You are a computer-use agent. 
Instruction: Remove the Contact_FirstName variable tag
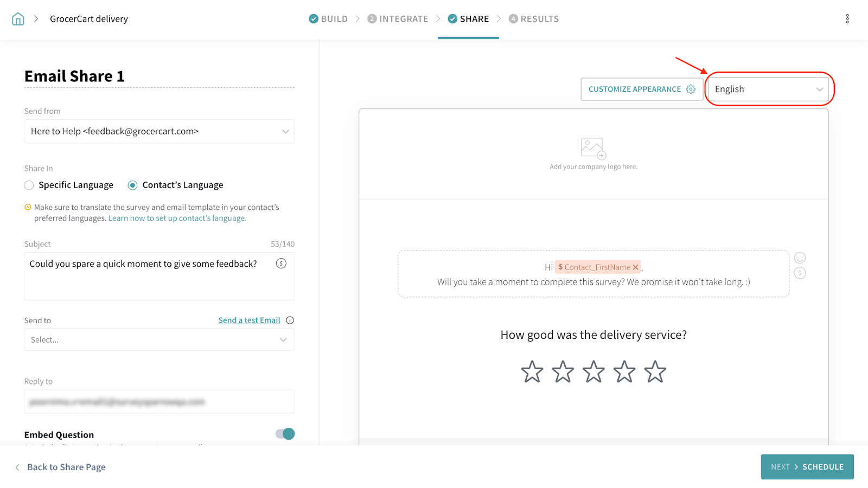pos(635,267)
